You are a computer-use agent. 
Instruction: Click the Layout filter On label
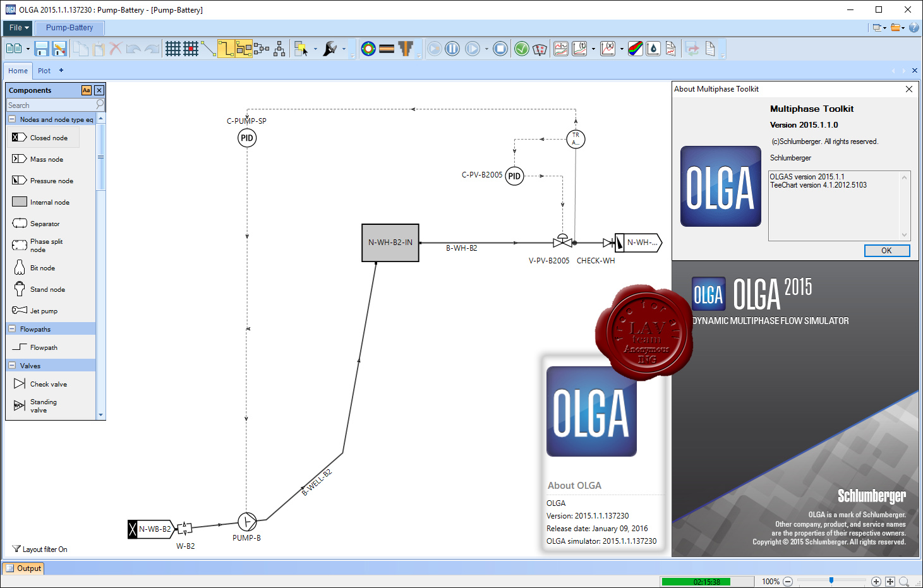pos(45,549)
